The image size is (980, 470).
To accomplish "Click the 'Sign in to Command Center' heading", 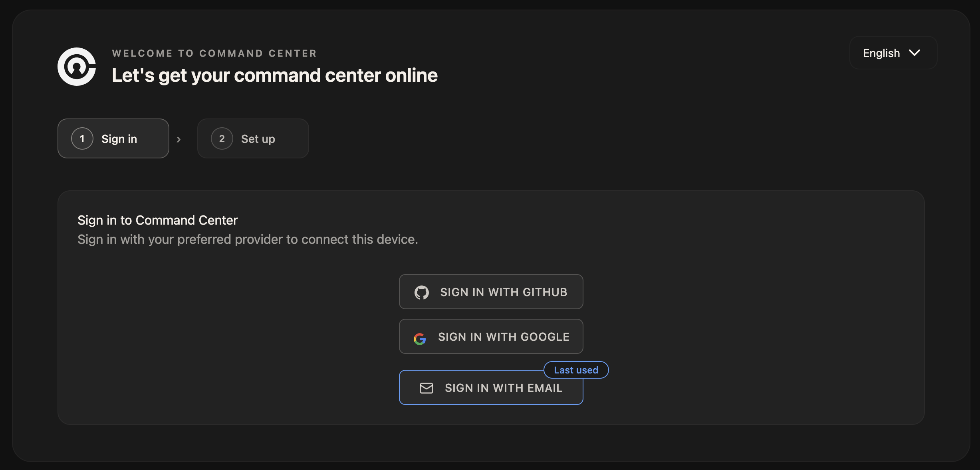I will (x=158, y=220).
